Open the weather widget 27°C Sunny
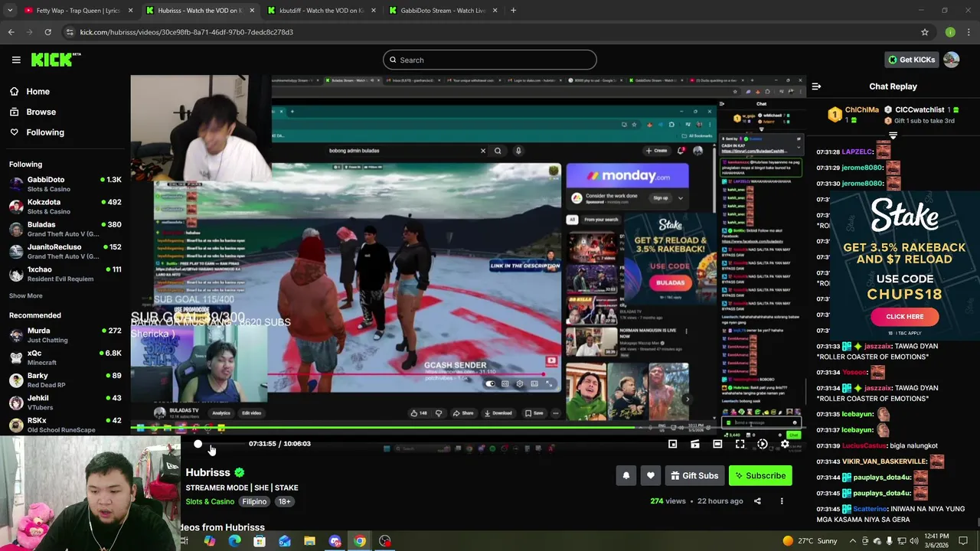This screenshot has height=551, width=980. point(810,541)
